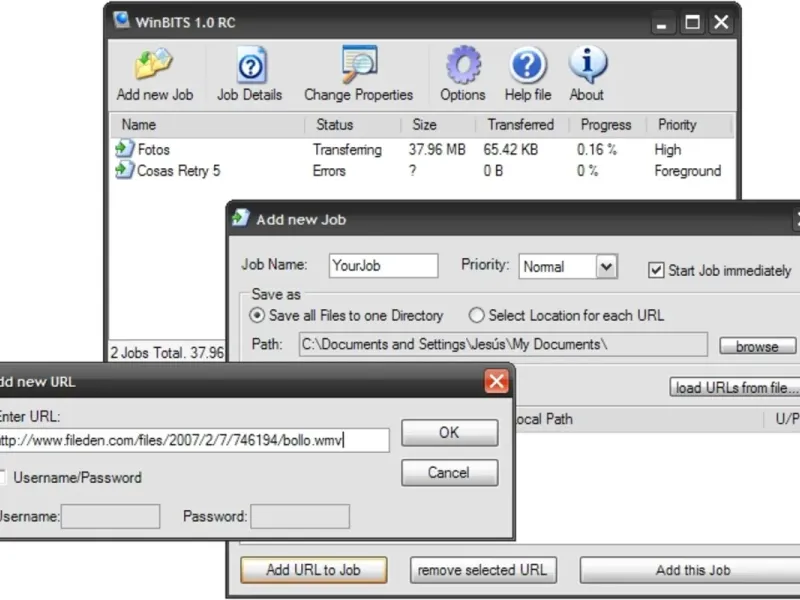
Task: Sort jobs by Progress column header
Action: [x=607, y=125]
